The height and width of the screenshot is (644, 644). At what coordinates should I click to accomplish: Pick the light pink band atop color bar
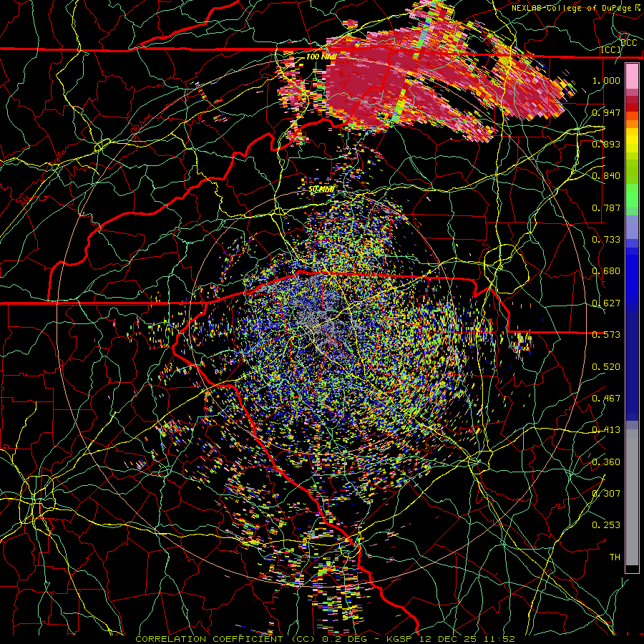coord(632,76)
